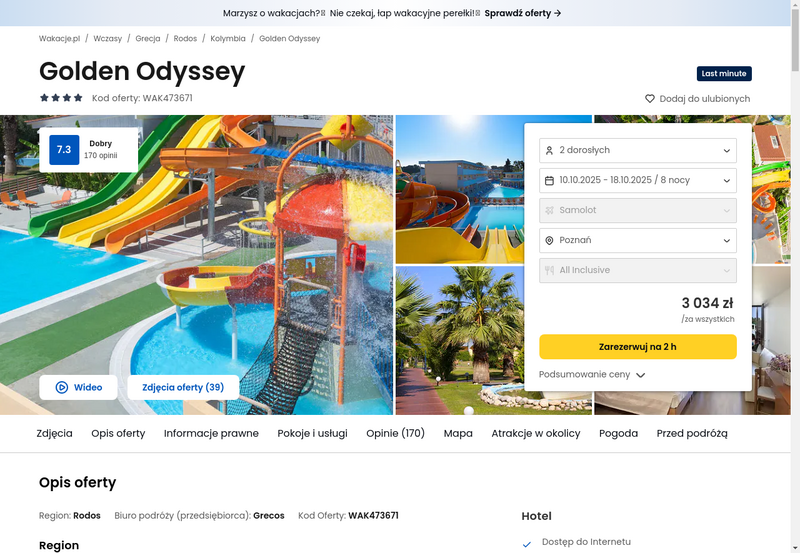Expand Podsumowanie ceny price summary
Image resolution: width=800 pixels, height=553 pixels.
click(592, 374)
